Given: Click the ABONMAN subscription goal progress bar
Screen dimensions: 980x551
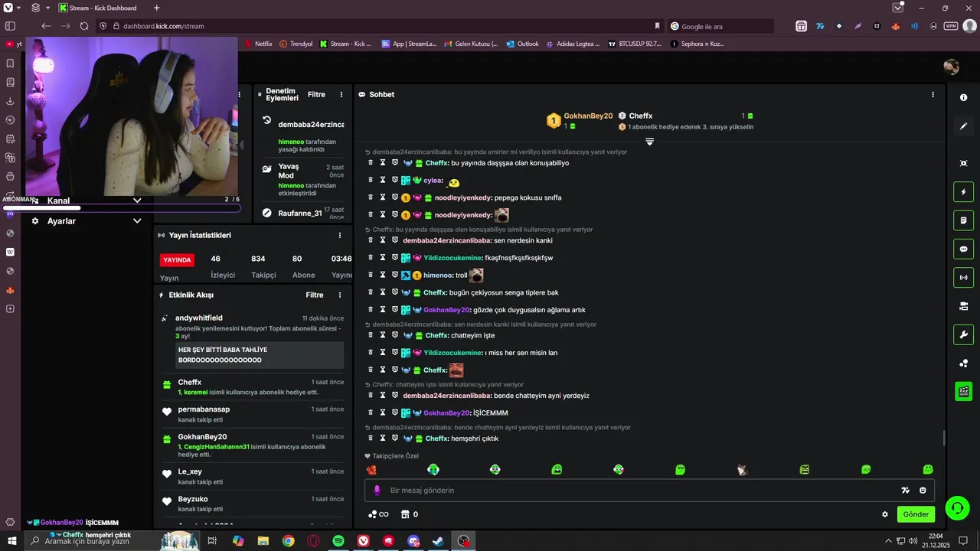Looking at the screenshot, I should (x=122, y=207).
